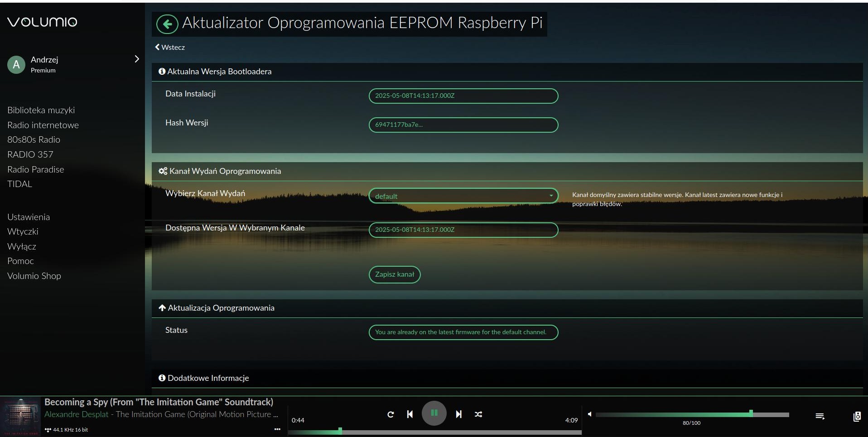
Task: Pause the current track
Action: pos(434,413)
